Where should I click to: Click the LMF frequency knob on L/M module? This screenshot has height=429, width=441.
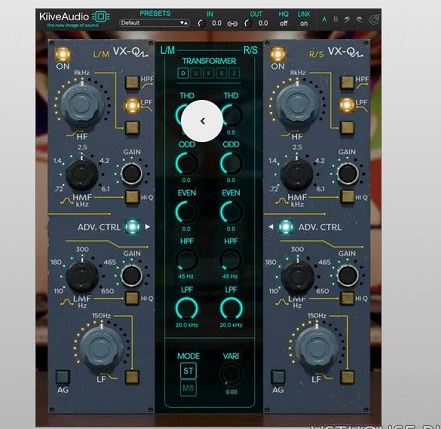[82, 277]
